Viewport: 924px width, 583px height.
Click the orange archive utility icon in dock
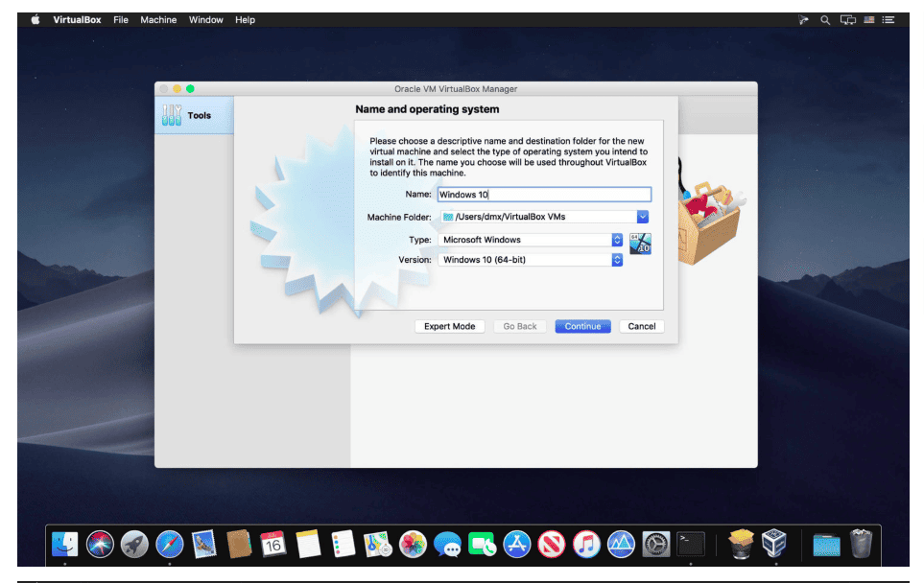point(741,543)
